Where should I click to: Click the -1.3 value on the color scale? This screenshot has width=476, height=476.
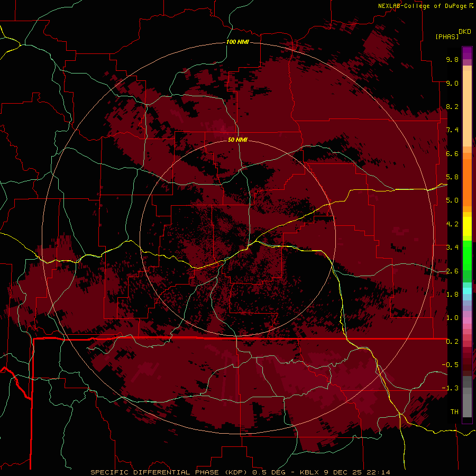450,388
